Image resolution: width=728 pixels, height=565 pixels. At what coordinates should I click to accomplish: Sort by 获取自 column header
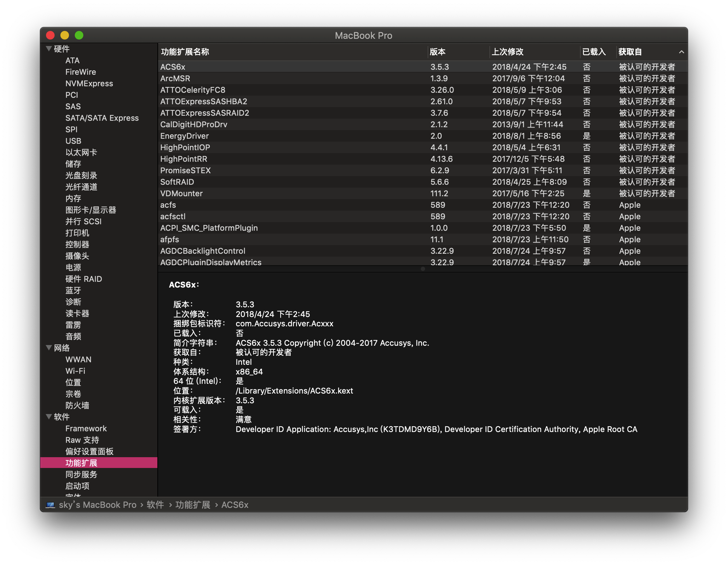pyautogui.click(x=651, y=52)
